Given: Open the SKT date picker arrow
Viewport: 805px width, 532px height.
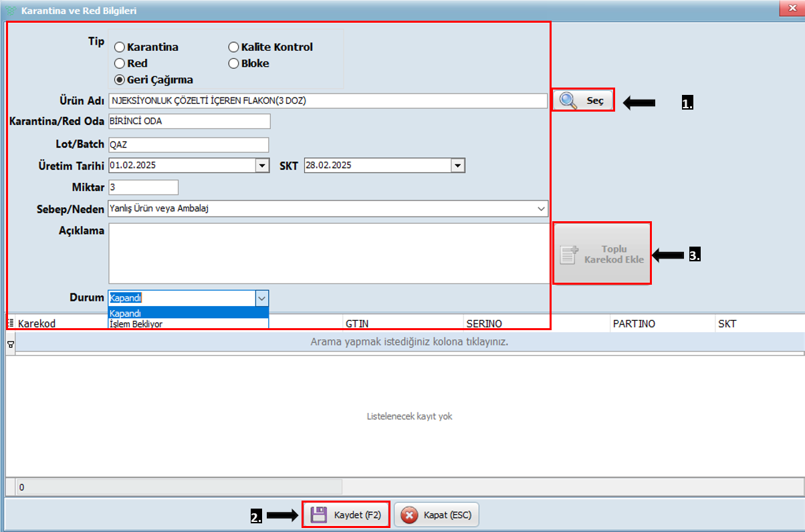Looking at the screenshot, I should (457, 166).
